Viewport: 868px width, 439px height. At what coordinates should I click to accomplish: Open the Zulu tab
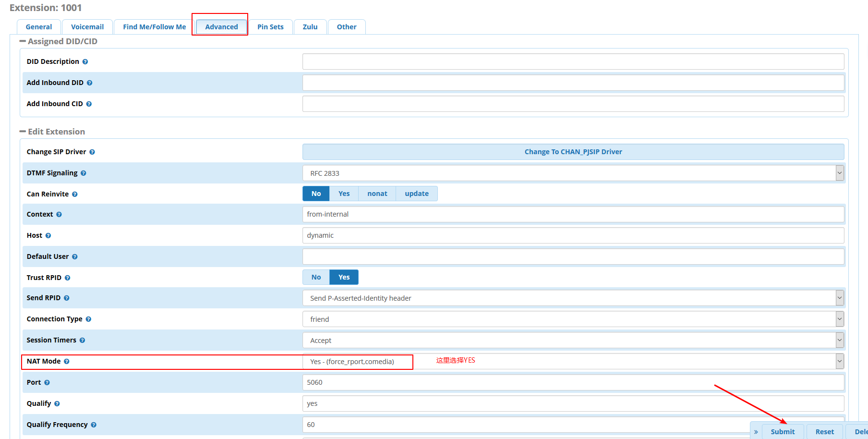310,27
